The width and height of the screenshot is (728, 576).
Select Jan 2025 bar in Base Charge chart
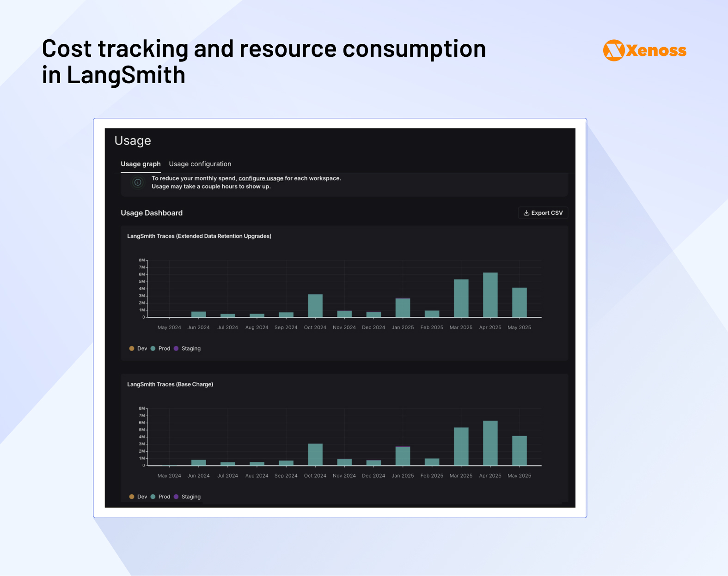point(403,456)
